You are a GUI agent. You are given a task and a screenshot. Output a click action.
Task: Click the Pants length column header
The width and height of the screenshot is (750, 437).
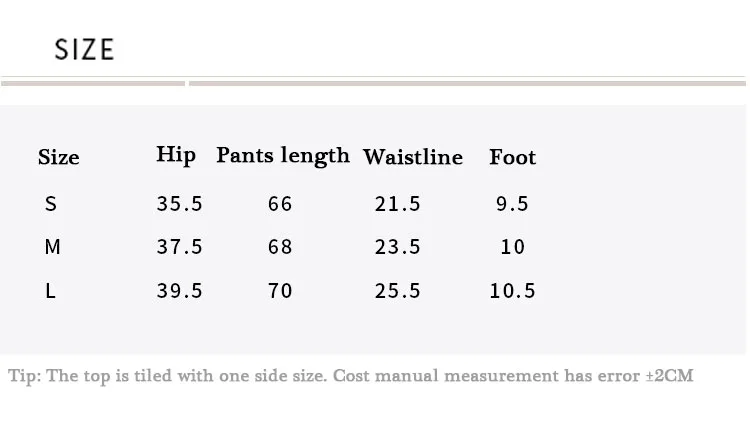click(283, 156)
